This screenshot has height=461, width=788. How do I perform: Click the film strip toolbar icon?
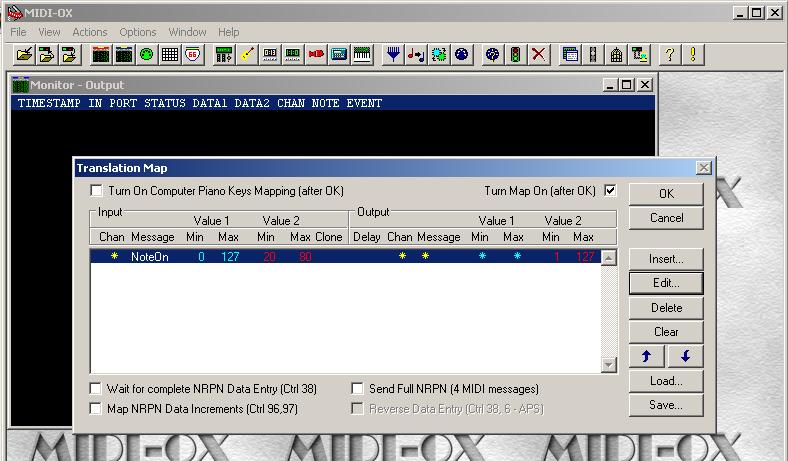coord(593,54)
